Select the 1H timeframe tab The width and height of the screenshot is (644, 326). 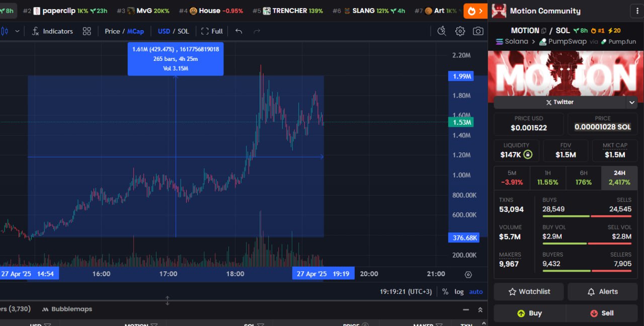click(548, 178)
